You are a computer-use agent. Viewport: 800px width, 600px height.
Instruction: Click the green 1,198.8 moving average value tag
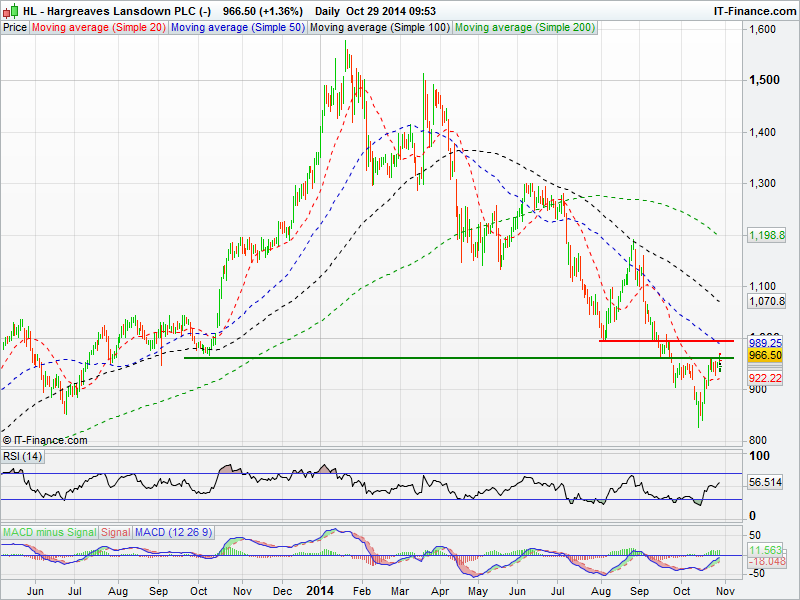click(767, 235)
